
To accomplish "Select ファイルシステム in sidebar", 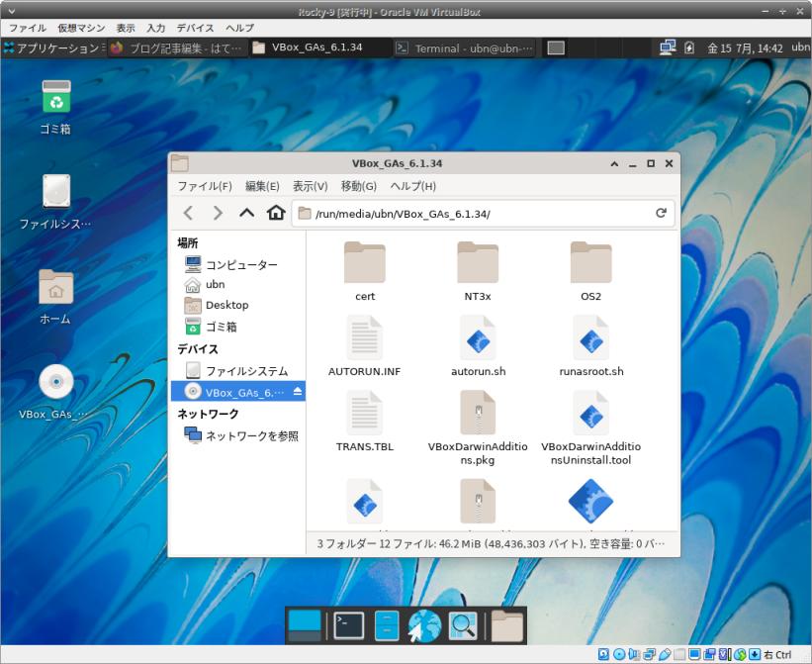I will click(x=238, y=371).
